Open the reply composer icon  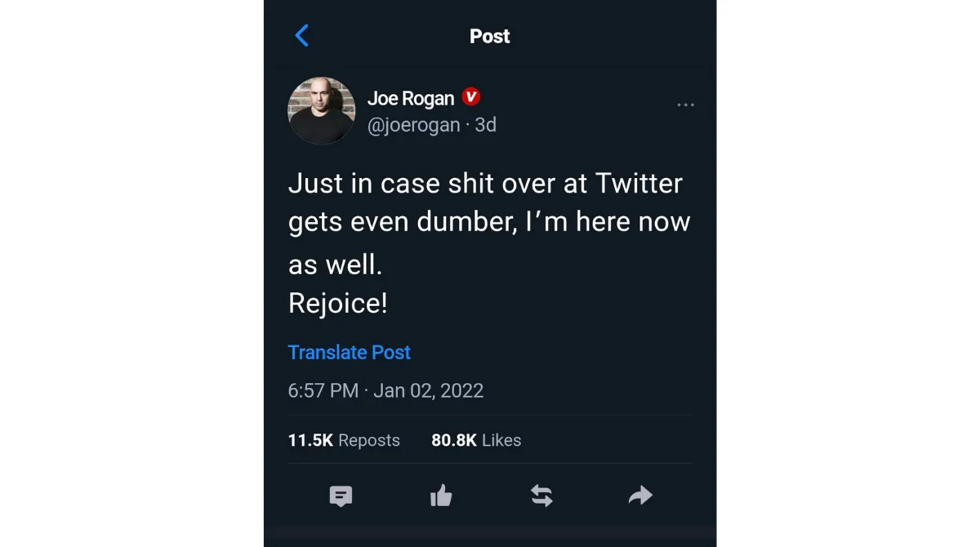(341, 496)
